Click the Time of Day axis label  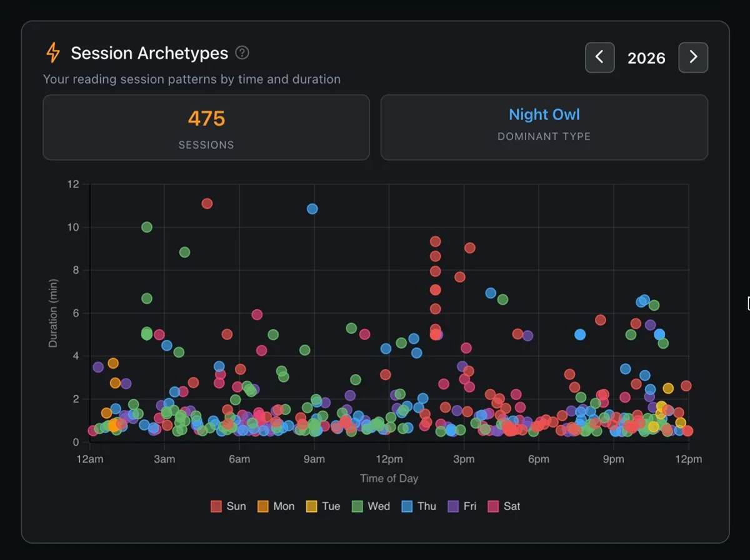389,478
